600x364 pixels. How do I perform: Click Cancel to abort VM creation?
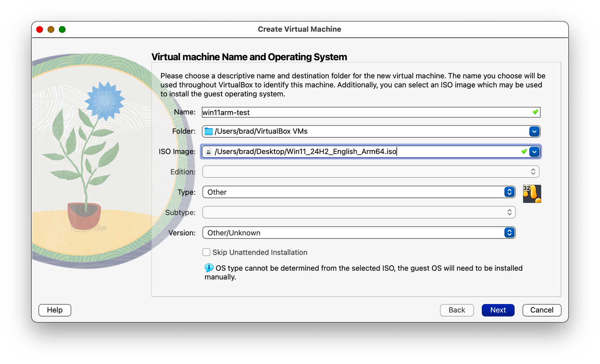(x=541, y=310)
